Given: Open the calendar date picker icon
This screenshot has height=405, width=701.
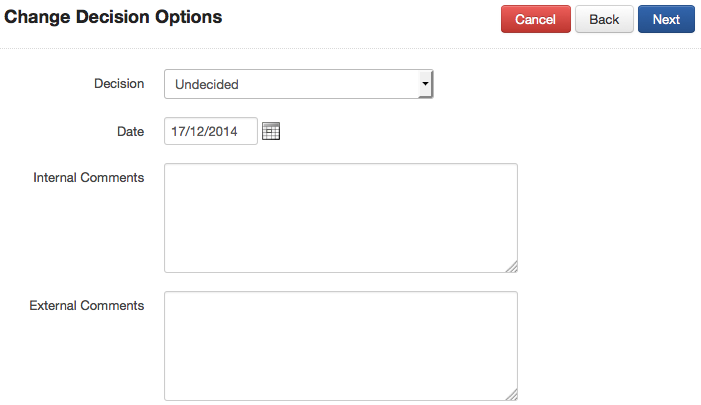Looking at the screenshot, I should 271,131.
